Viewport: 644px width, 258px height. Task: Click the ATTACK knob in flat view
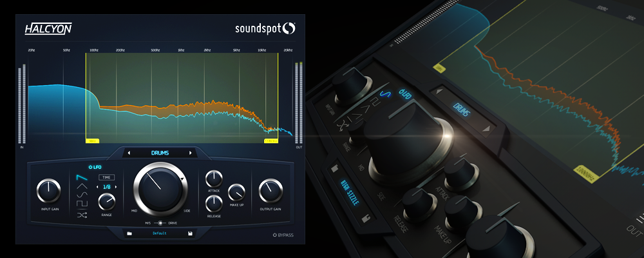point(214,179)
